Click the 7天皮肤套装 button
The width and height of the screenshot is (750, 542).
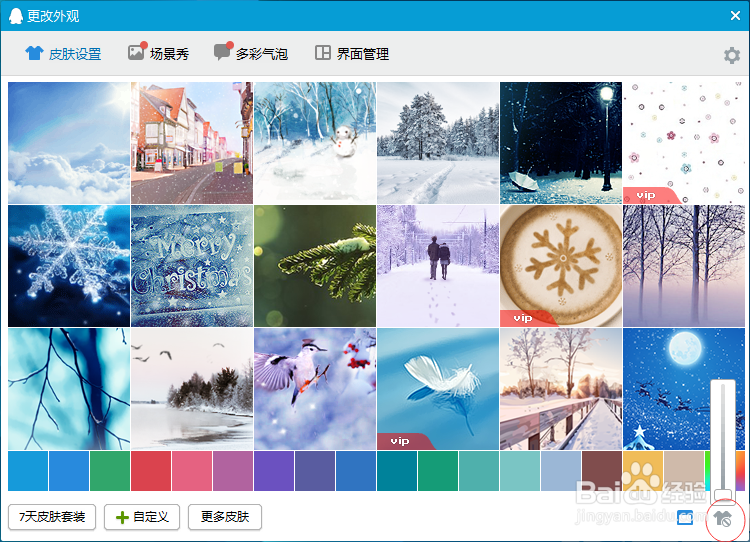(x=52, y=517)
